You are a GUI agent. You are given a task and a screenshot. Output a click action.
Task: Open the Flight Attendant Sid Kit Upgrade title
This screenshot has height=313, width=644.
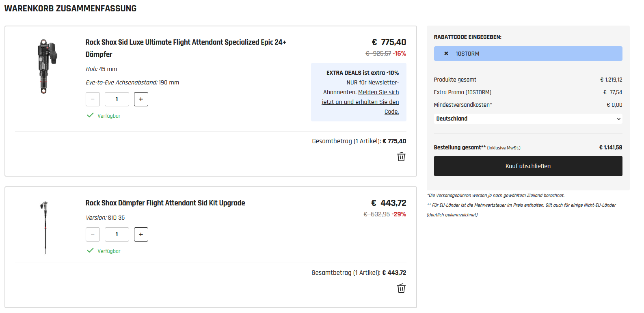tap(165, 203)
